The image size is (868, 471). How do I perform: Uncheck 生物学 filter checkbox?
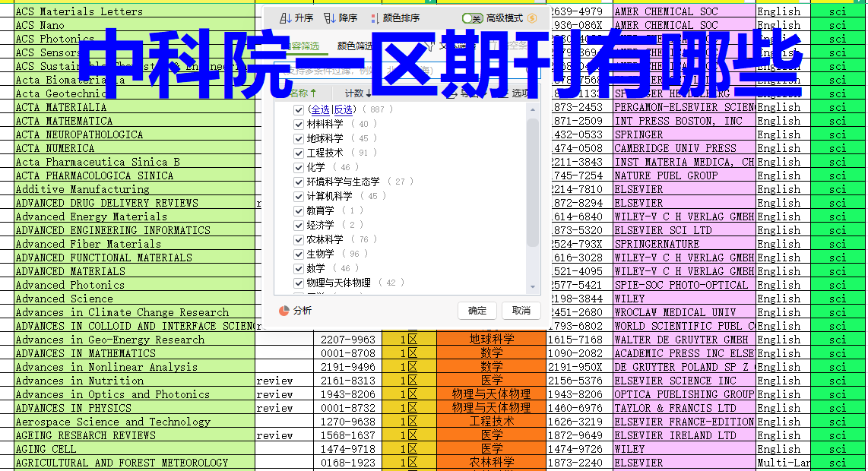(299, 254)
